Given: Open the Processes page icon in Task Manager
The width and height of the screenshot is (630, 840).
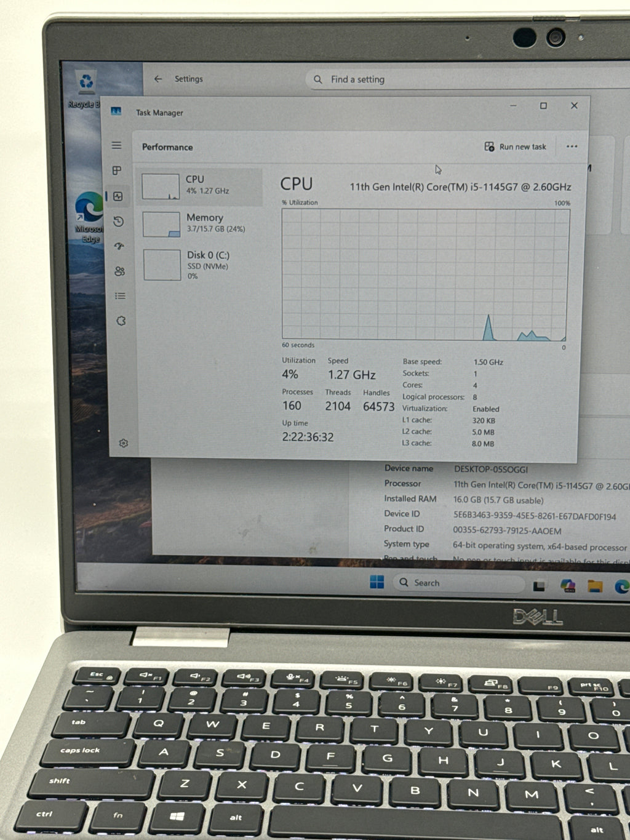Looking at the screenshot, I should [117, 170].
